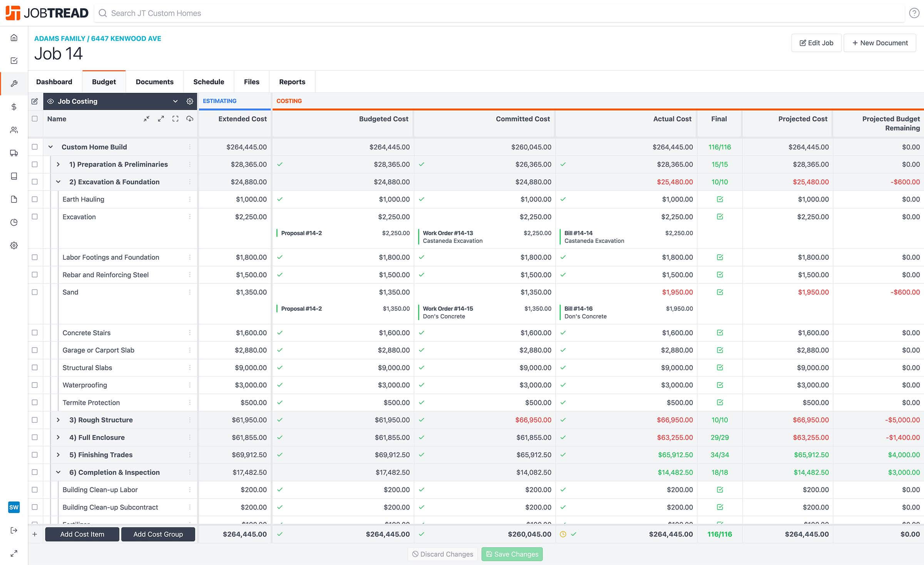Open the vendors truck icon in sidebar
The width and height of the screenshot is (924, 565).
pyautogui.click(x=14, y=153)
